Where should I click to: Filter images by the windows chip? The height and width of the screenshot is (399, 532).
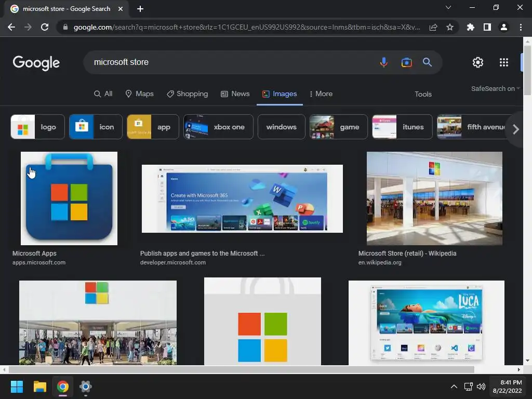pos(281,127)
